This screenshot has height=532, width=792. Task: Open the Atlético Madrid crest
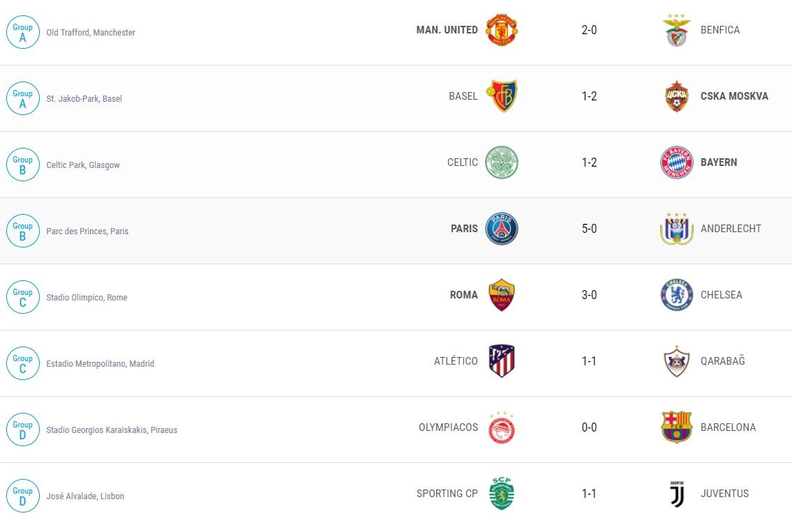click(x=502, y=361)
